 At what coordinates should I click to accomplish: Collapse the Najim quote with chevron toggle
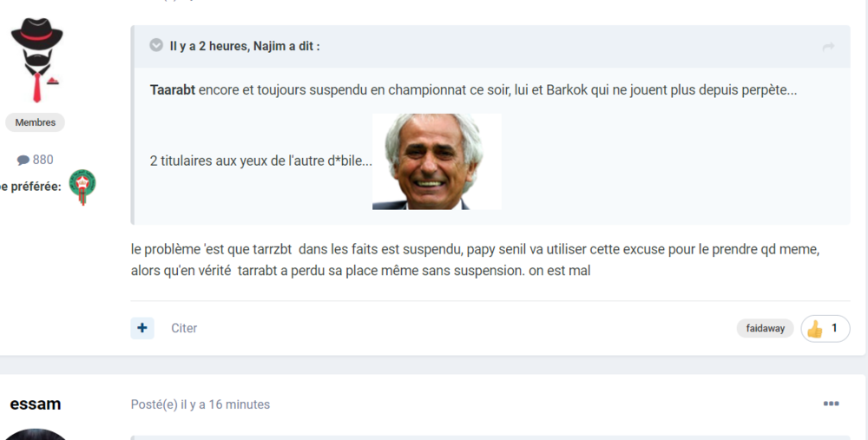tap(156, 45)
